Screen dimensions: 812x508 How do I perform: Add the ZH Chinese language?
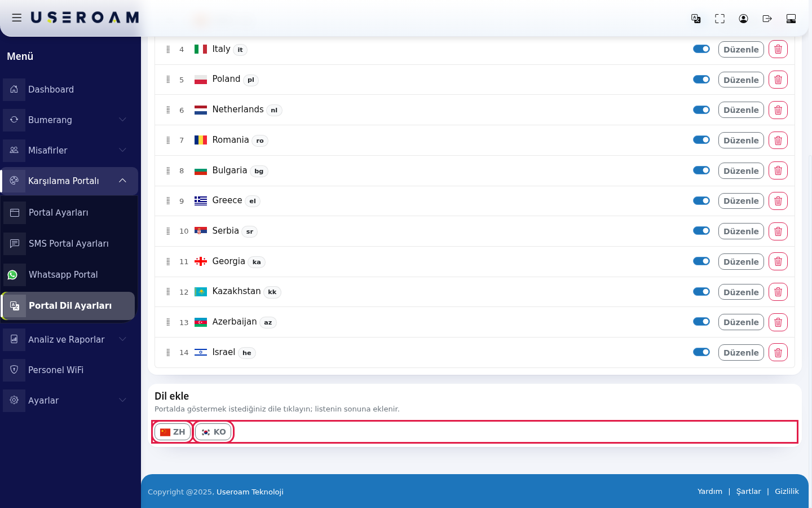(x=173, y=432)
